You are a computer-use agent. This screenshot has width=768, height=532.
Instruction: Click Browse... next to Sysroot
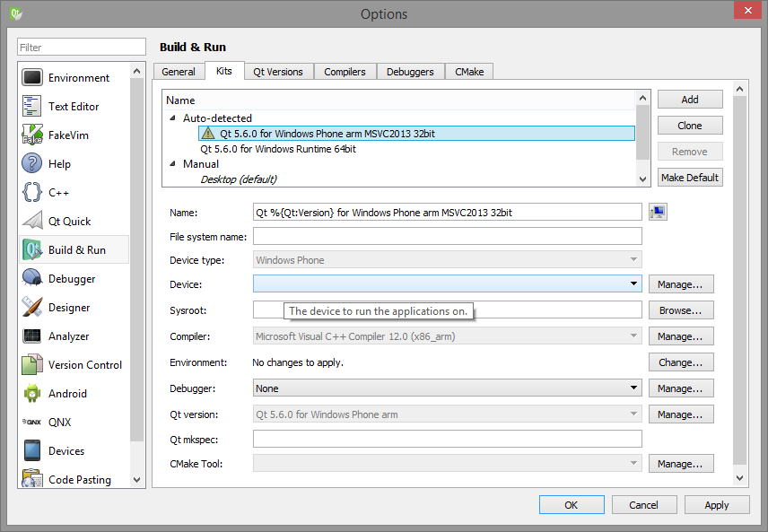point(681,310)
